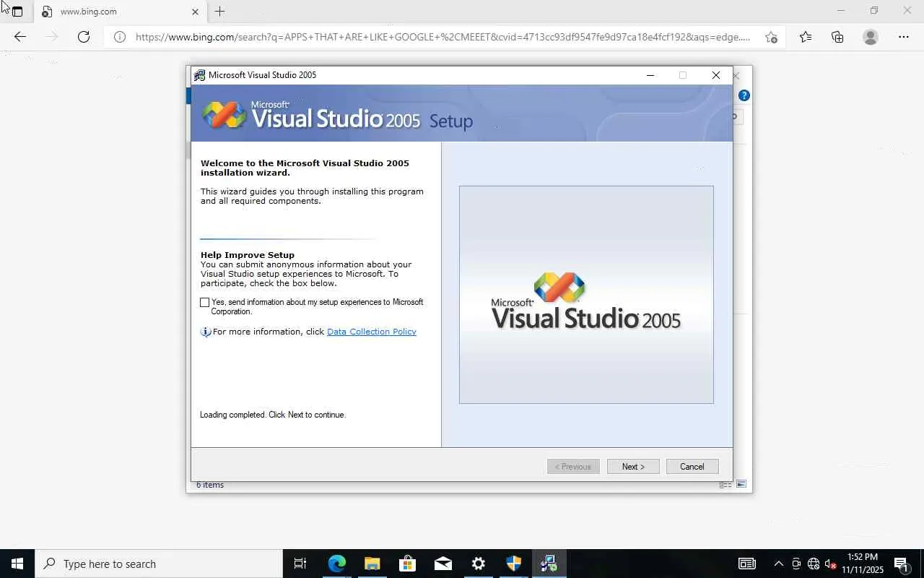924x578 pixels.
Task: Click the Meet Now tray icon
Action: tap(796, 564)
